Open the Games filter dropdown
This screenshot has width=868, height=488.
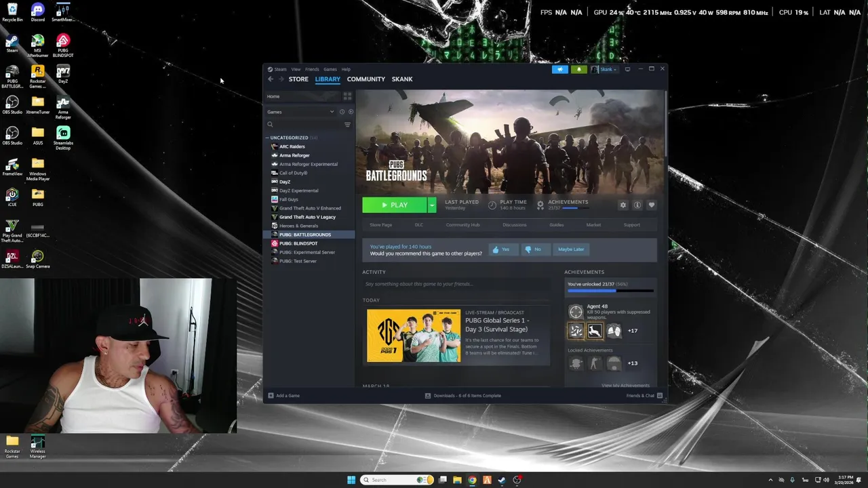[x=300, y=112]
